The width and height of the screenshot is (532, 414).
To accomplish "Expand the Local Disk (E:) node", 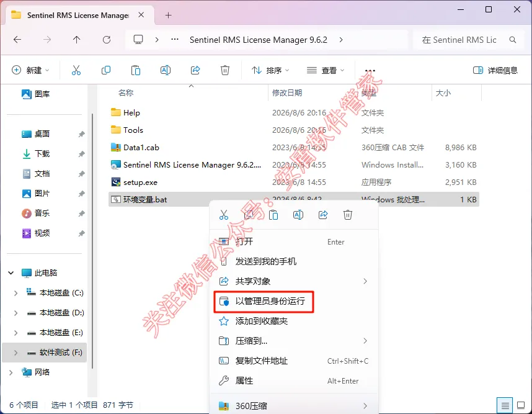I will pyautogui.click(x=16, y=333).
